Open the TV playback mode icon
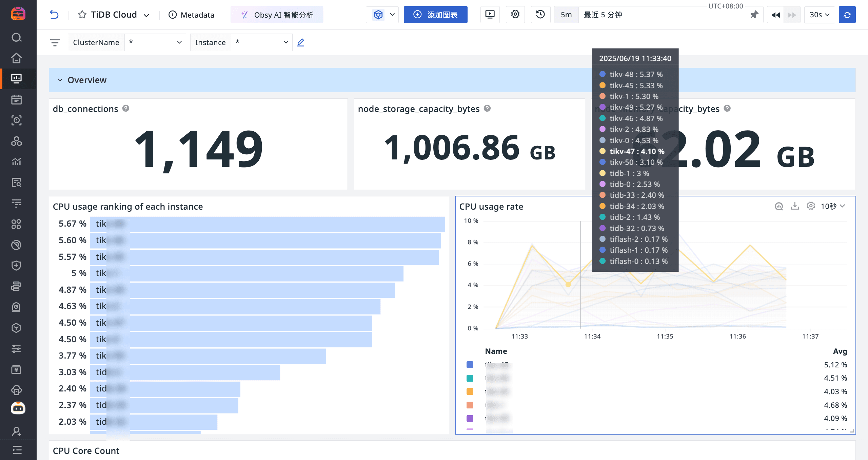Image resolution: width=868 pixels, height=460 pixels. pos(490,15)
